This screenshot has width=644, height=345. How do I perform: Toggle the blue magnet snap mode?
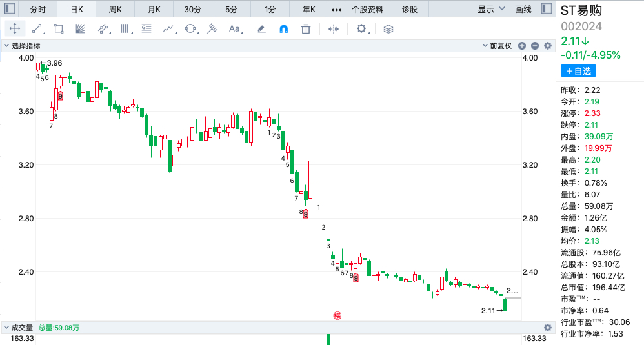point(283,29)
